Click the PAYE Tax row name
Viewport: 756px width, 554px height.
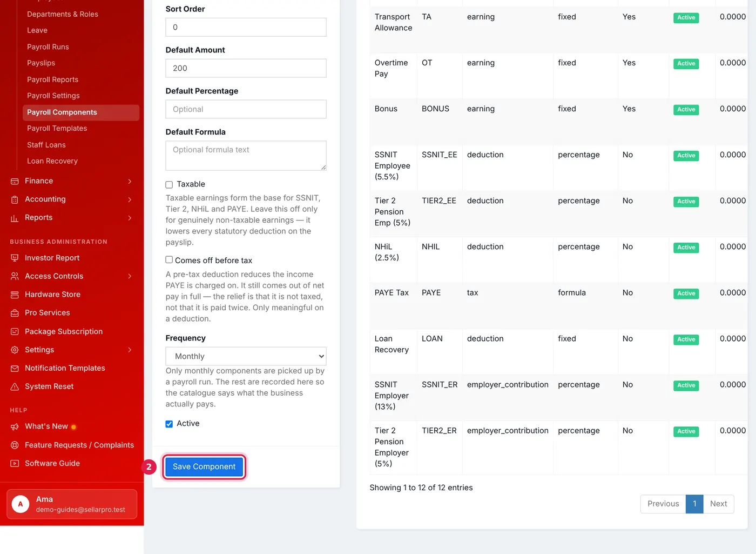click(391, 292)
